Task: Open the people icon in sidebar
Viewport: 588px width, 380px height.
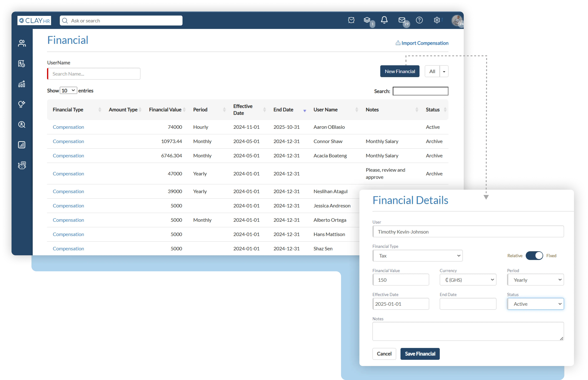Action: click(x=22, y=43)
